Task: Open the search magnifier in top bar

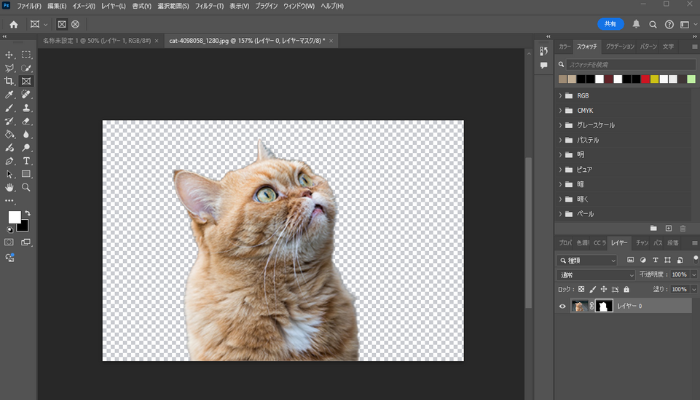Action: [653, 25]
